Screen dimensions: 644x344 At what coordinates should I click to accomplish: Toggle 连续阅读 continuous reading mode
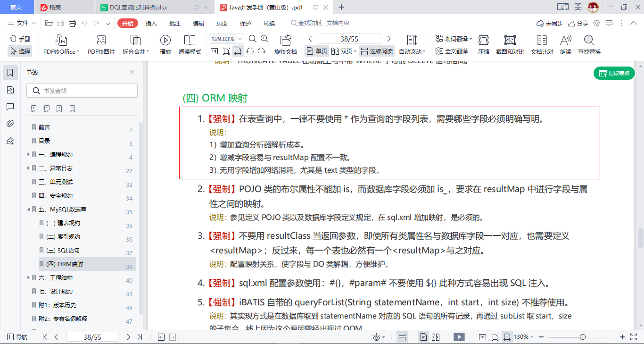[x=376, y=51]
